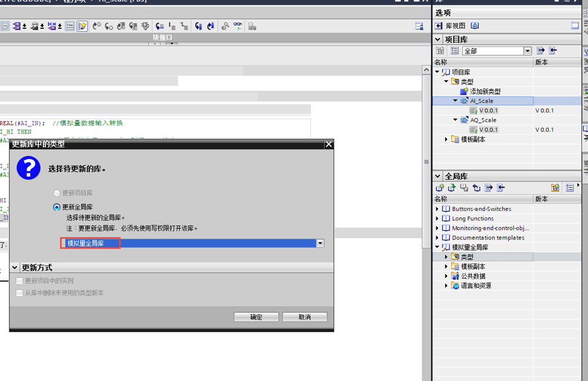
Task: Click the blue icon right of 库视图 label
Action: click(x=475, y=25)
